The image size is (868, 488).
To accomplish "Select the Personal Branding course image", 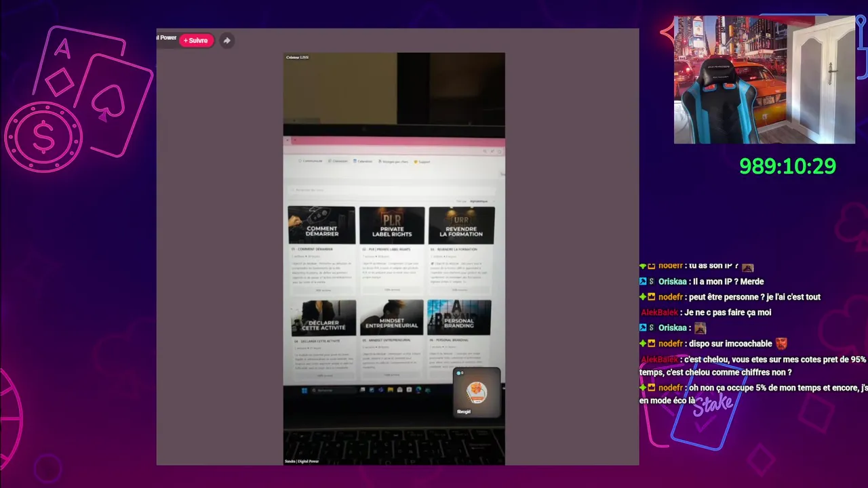I will coord(459,317).
